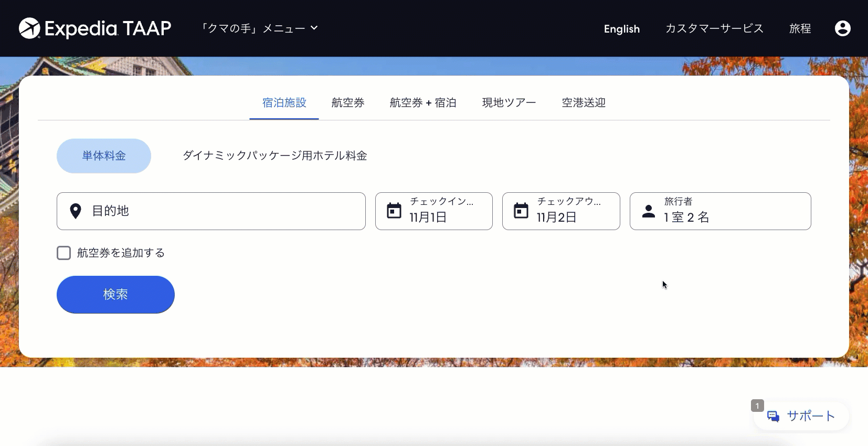868x446 pixels.
Task: Click the support notification badge
Action: 757,406
